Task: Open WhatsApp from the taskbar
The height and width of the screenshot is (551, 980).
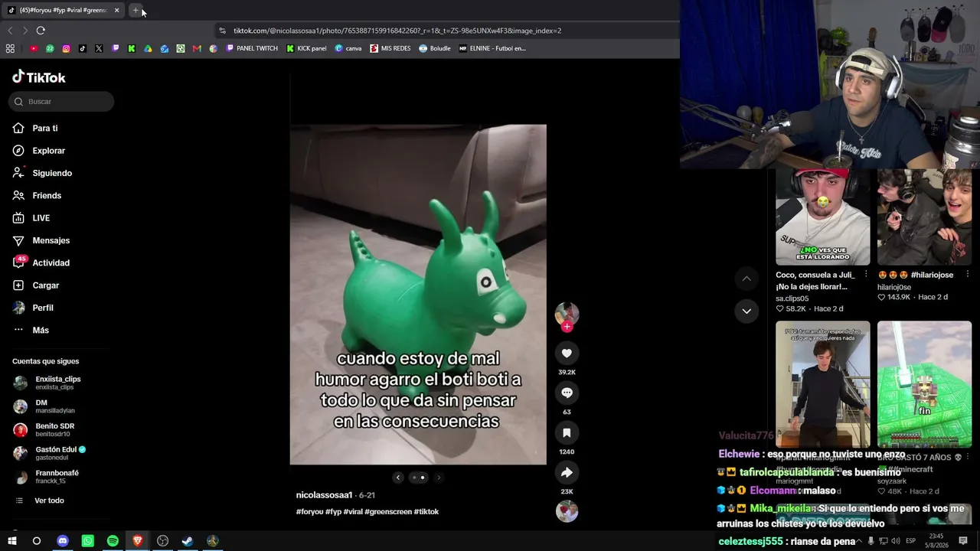Action: coord(88,541)
